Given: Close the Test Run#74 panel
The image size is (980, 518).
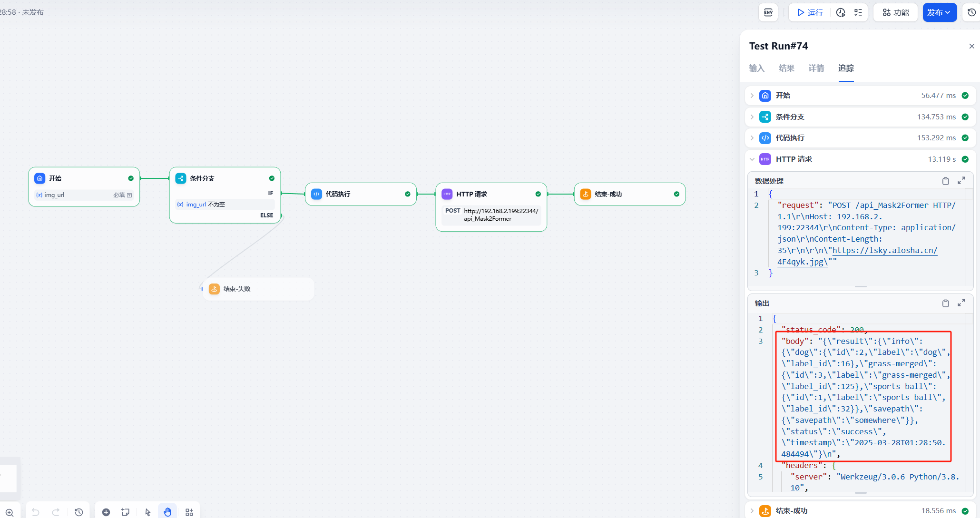Looking at the screenshot, I should click(x=972, y=46).
